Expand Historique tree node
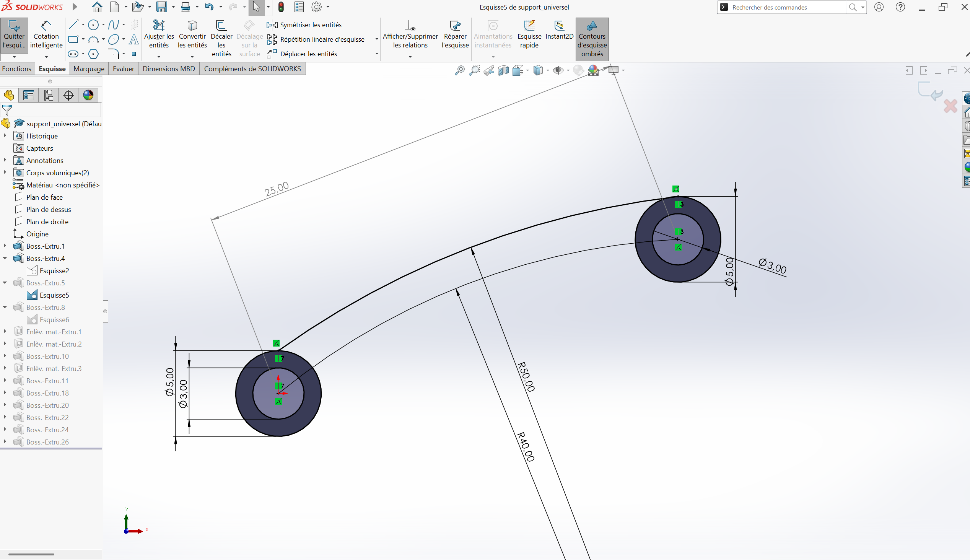The height and width of the screenshot is (560, 970). tap(5, 136)
